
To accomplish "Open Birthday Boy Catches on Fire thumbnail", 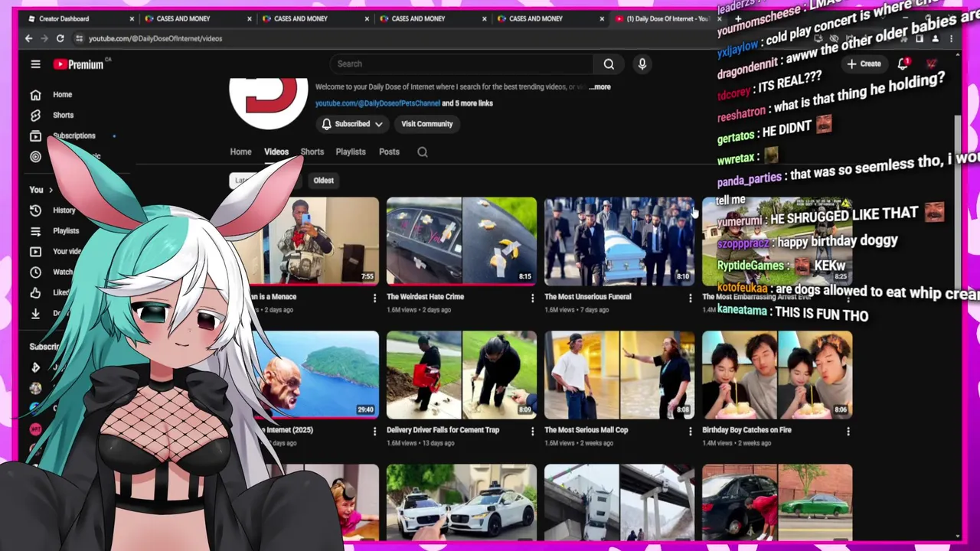I will [777, 375].
